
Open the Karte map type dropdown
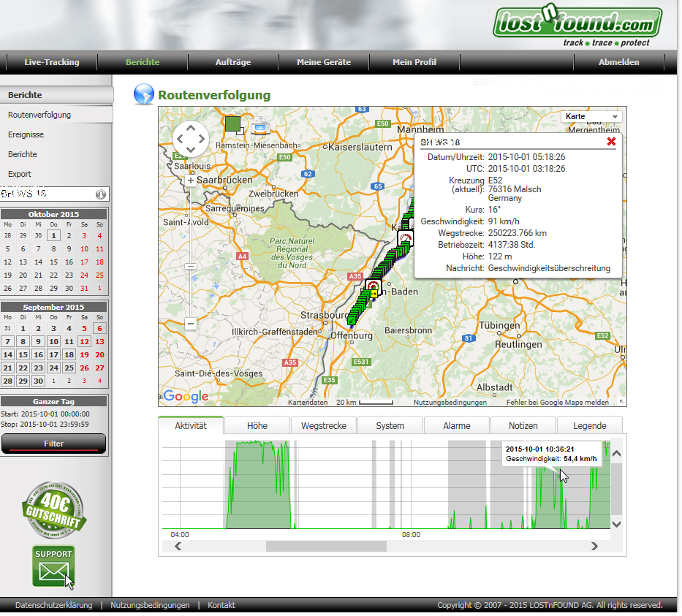pyautogui.click(x=592, y=117)
